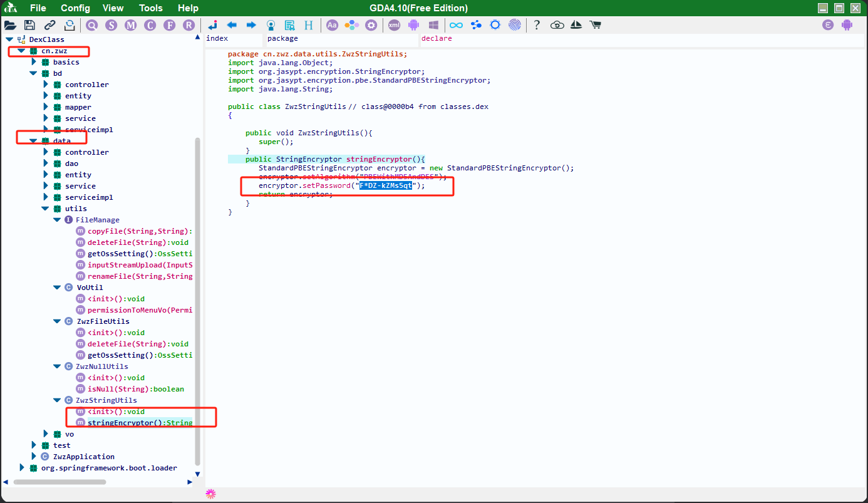Viewport: 868px width, 503px height.
Task: Click the open file folder icon
Action: (x=10, y=25)
